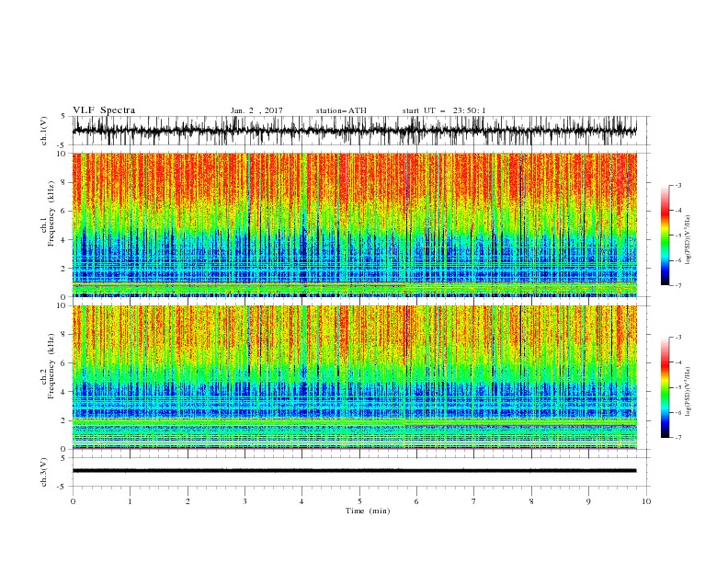Click the "-7" tick on ch.2 colorbar
This screenshot has width=728, height=563.
678,438
